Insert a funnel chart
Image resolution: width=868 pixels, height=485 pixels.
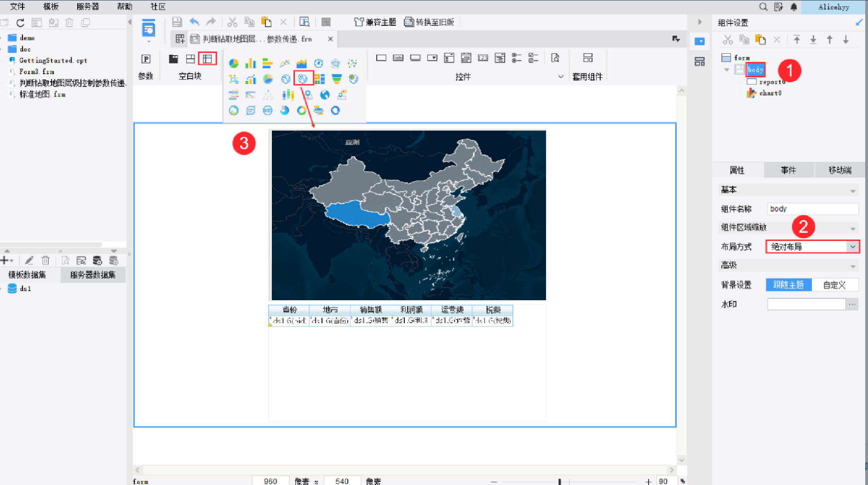(337, 79)
